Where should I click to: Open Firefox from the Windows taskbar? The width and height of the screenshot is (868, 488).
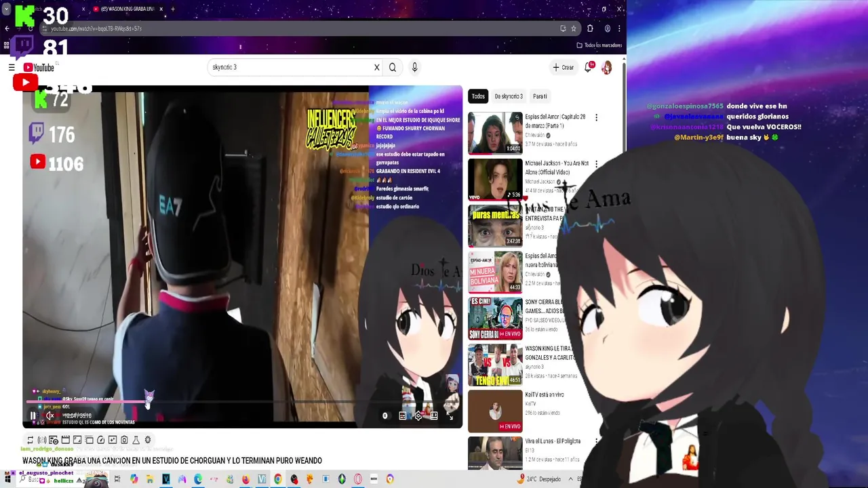coord(245,479)
